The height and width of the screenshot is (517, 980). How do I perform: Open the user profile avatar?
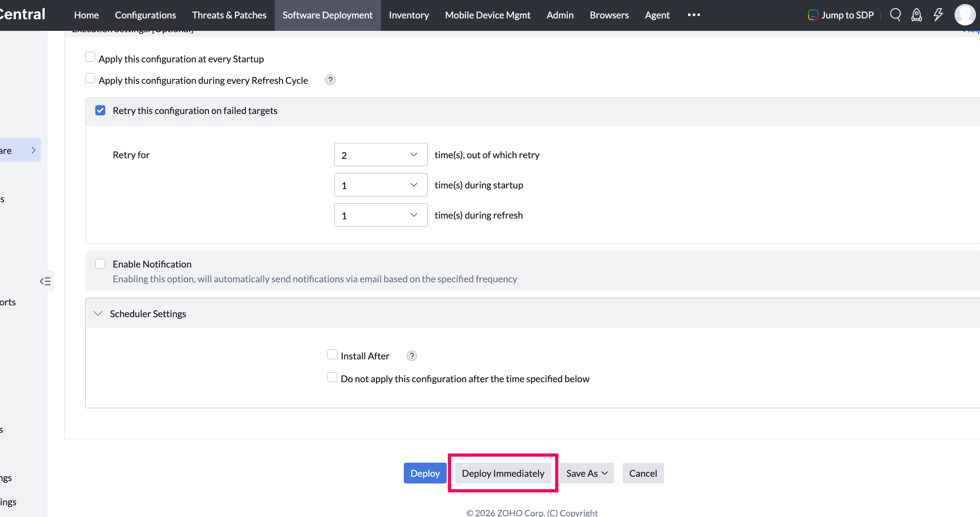click(965, 15)
